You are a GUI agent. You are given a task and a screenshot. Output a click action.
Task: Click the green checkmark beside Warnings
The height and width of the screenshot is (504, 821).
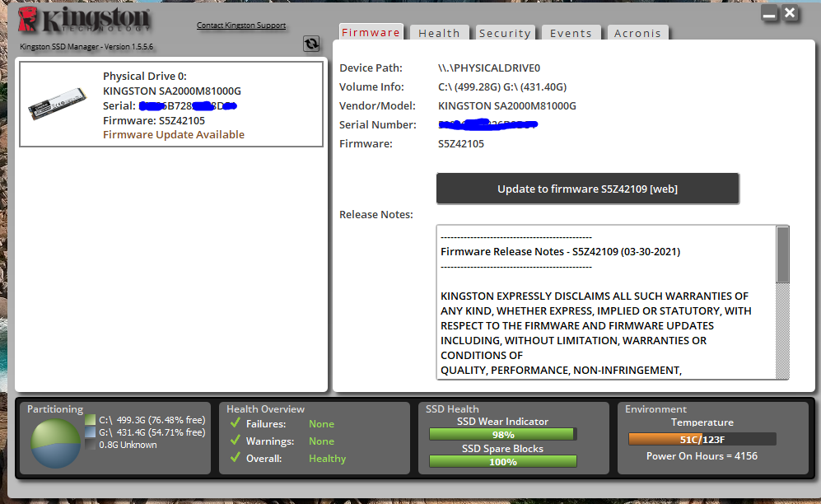click(x=235, y=440)
